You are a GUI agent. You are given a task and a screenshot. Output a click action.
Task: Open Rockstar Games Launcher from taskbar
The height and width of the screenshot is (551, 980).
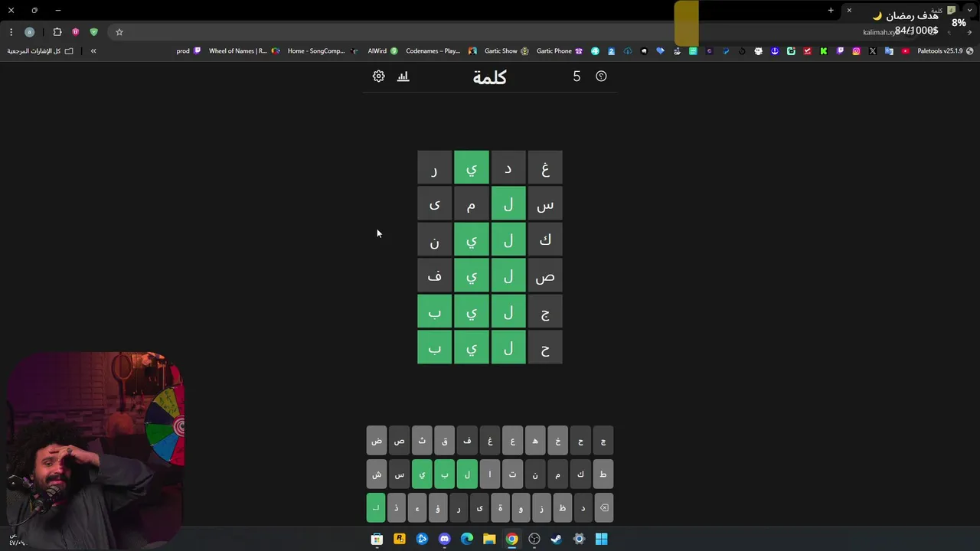pyautogui.click(x=399, y=540)
